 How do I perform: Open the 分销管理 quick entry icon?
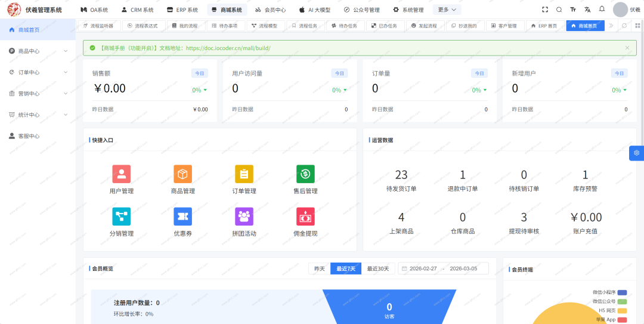click(x=121, y=216)
